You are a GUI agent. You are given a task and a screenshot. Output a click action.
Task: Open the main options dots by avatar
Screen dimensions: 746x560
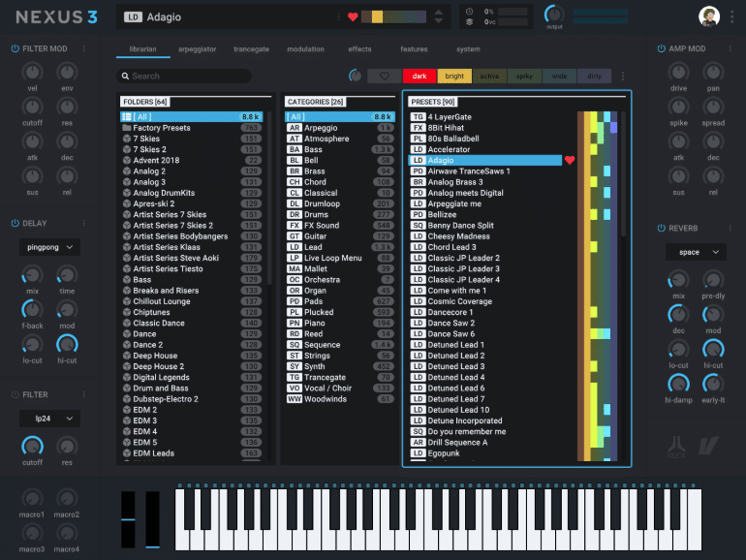[x=731, y=16]
